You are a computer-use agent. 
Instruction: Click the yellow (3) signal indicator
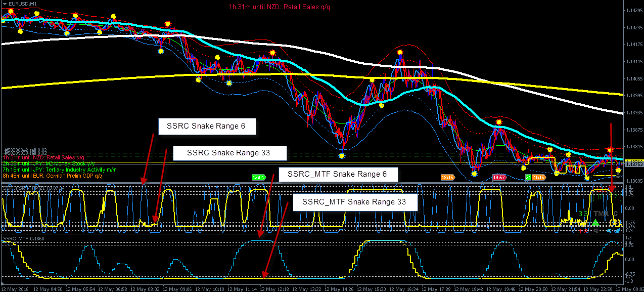[615, 222]
